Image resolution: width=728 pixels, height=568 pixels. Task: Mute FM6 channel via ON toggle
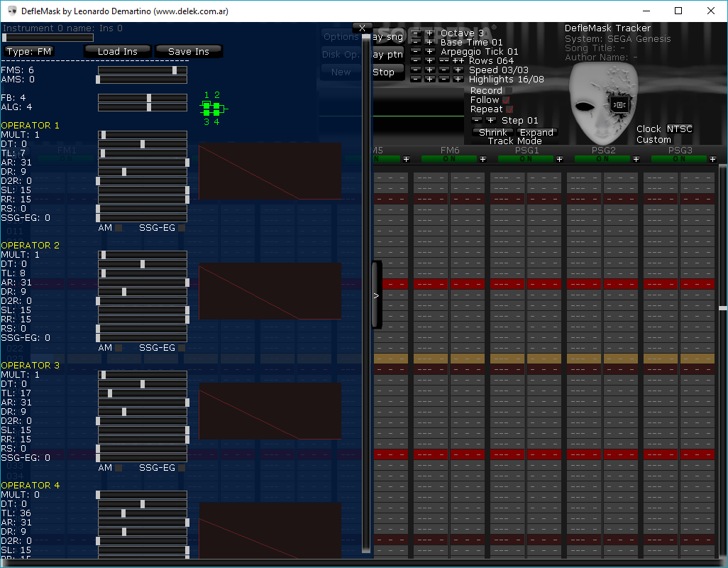[x=449, y=159]
